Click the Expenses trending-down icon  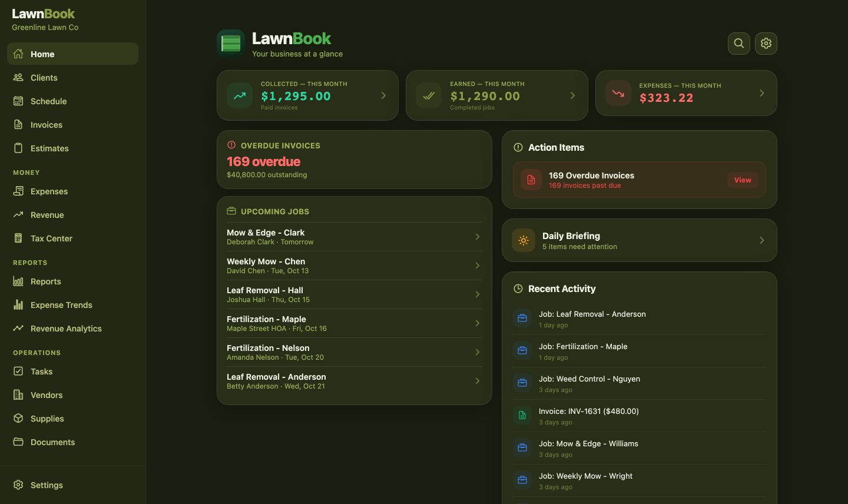(x=618, y=93)
